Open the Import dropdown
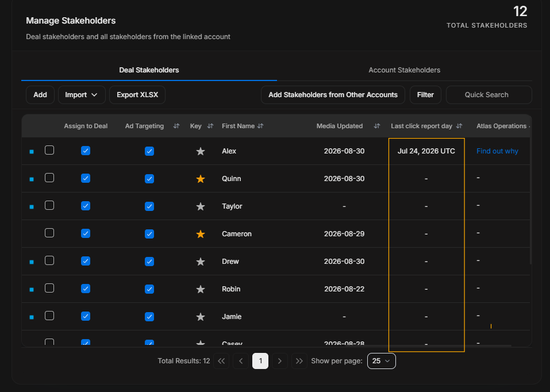The height and width of the screenshot is (392, 550). coord(82,95)
